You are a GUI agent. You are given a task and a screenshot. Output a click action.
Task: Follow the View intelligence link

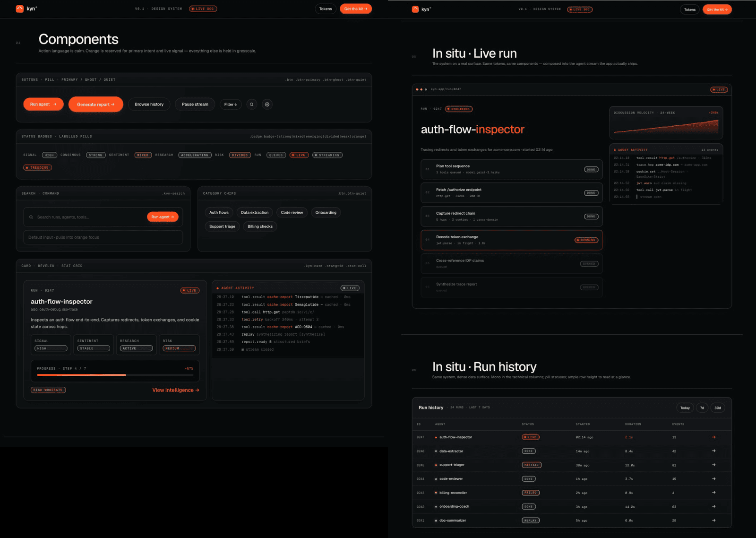pos(176,390)
